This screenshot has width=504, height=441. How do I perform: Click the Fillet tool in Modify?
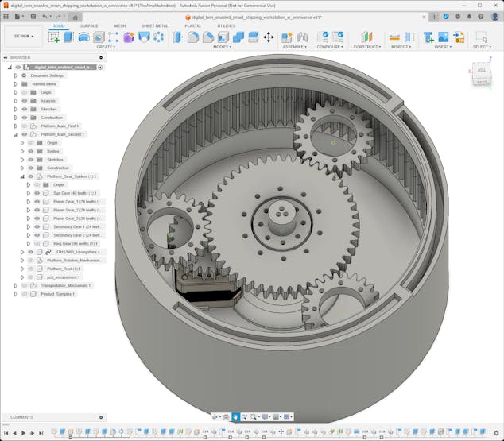pos(193,37)
